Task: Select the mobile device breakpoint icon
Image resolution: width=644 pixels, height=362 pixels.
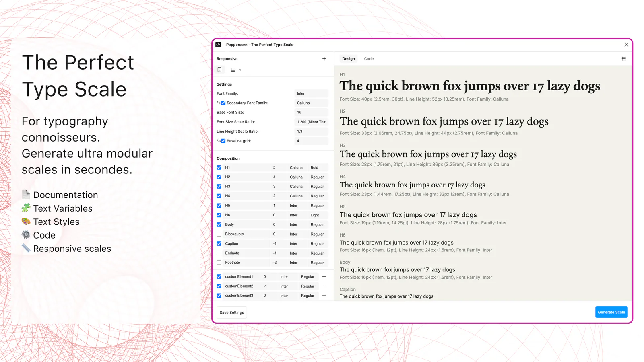Action: [x=219, y=70]
